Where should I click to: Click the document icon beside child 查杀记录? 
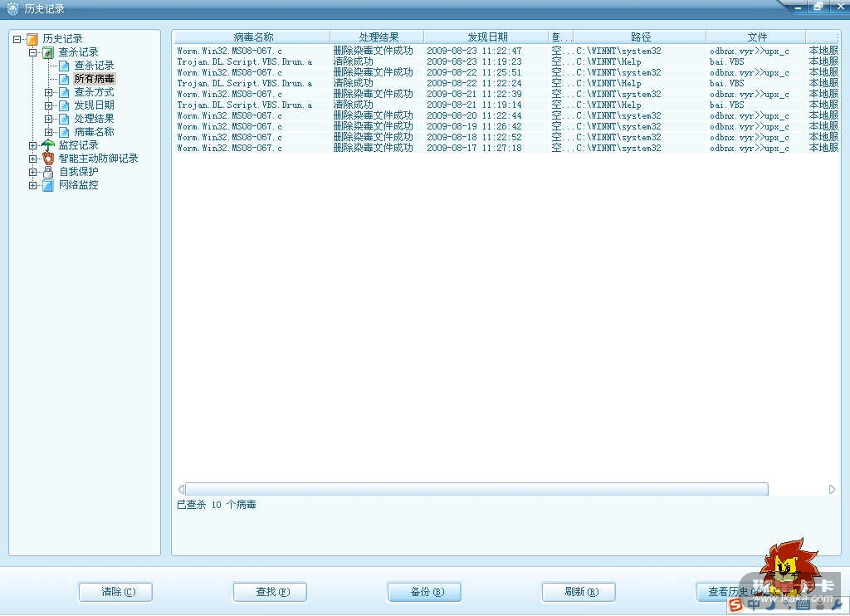[x=64, y=66]
